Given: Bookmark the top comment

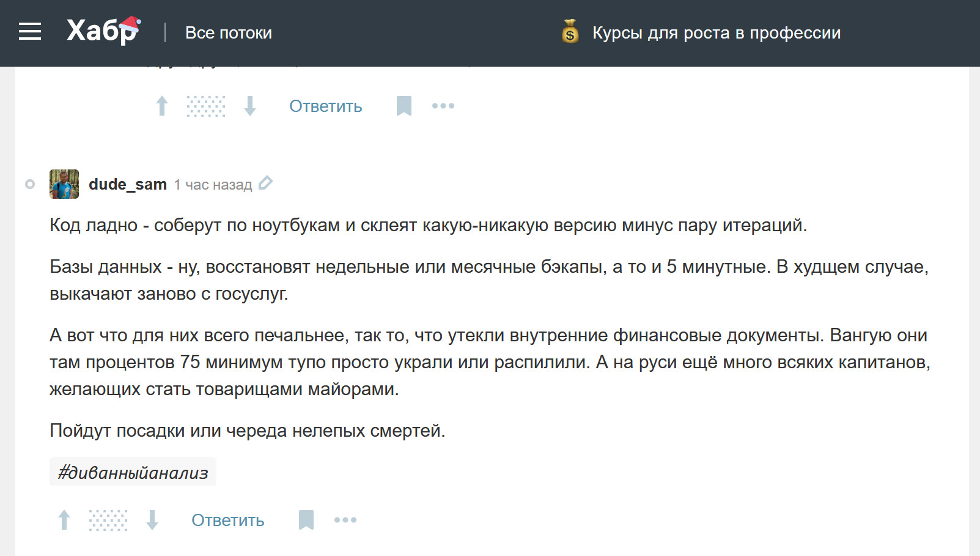Looking at the screenshot, I should click(403, 106).
